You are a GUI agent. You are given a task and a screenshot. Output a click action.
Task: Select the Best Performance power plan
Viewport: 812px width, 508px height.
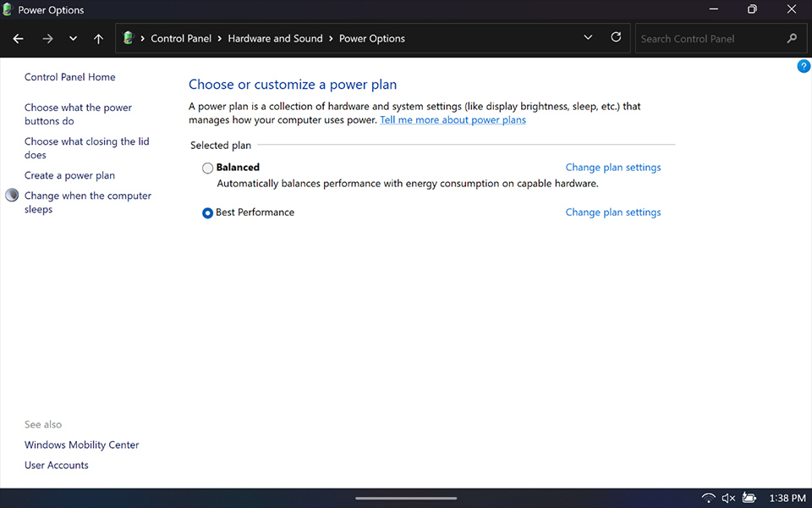(208, 213)
